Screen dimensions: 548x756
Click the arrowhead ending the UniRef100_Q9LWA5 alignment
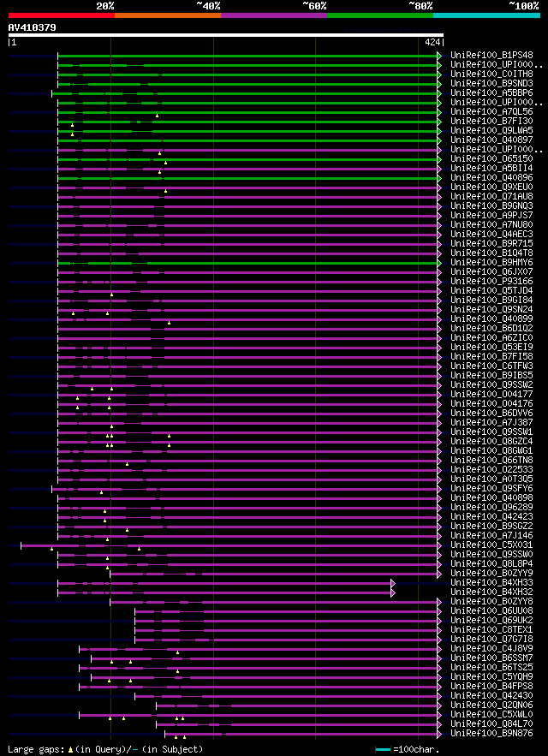pos(439,131)
